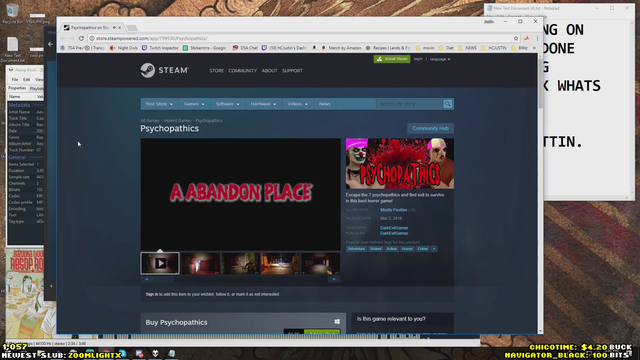Click the Install Steam button
640x360 pixels.
click(x=392, y=59)
